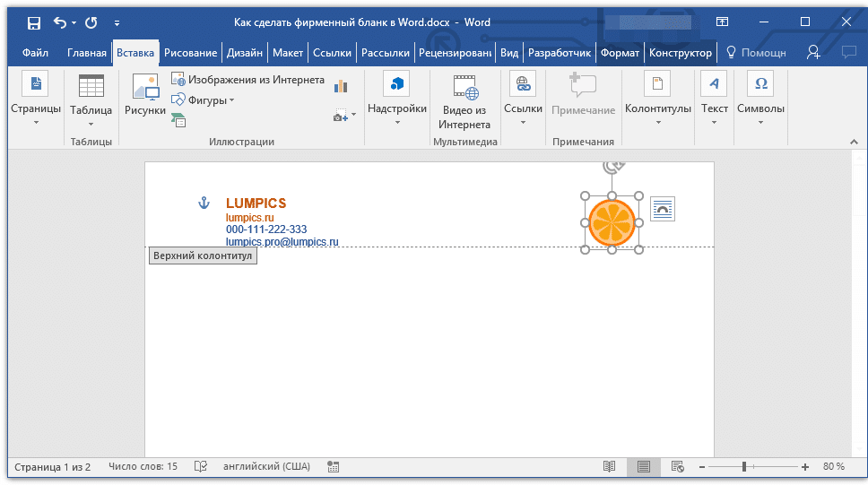
Task: Click the Layout Options button beside the orange image
Action: pos(662,210)
